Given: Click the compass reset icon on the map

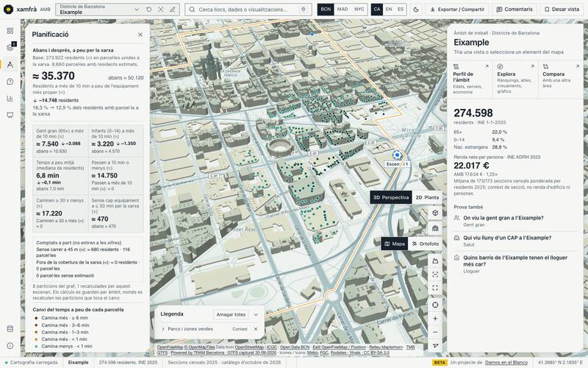Looking at the screenshot, I should pyautogui.click(x=435, y=305).
